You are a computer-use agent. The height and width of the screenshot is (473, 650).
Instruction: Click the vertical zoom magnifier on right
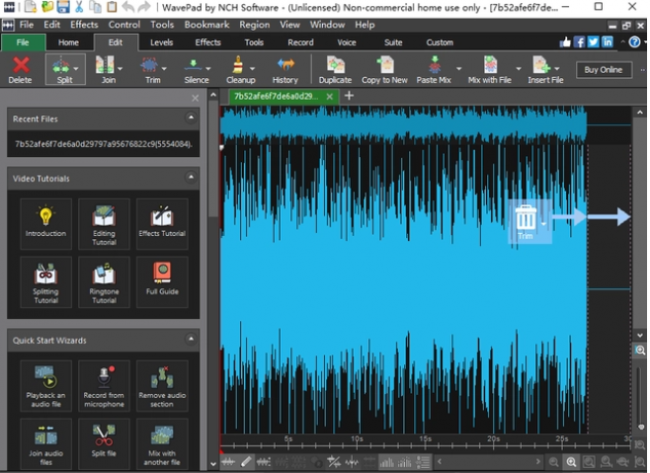(640, 351)
